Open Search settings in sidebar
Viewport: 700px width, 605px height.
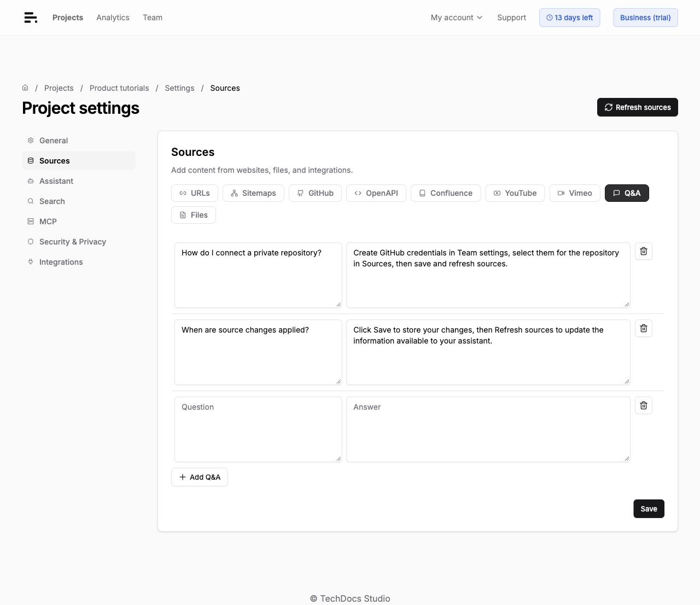[x=79, y=201]
